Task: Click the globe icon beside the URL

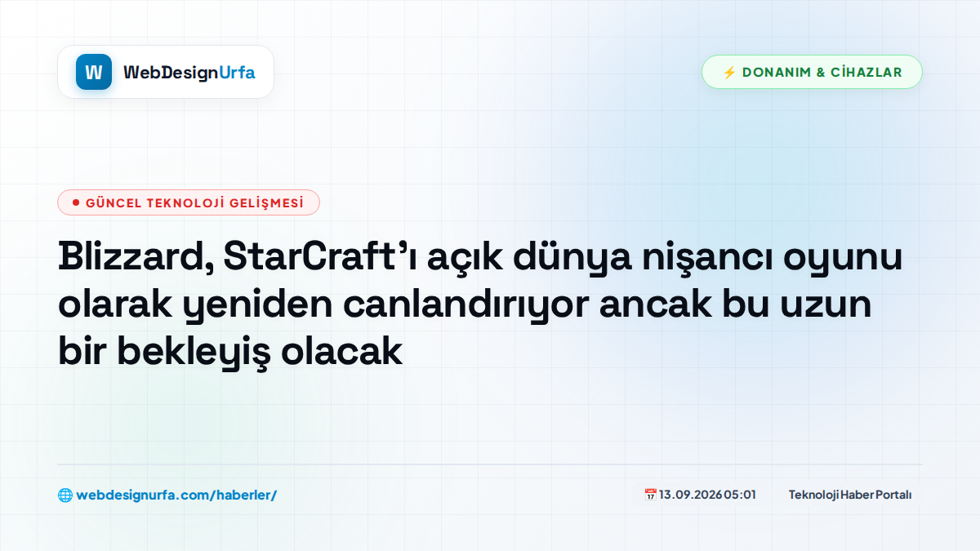Action: point(65,495)
